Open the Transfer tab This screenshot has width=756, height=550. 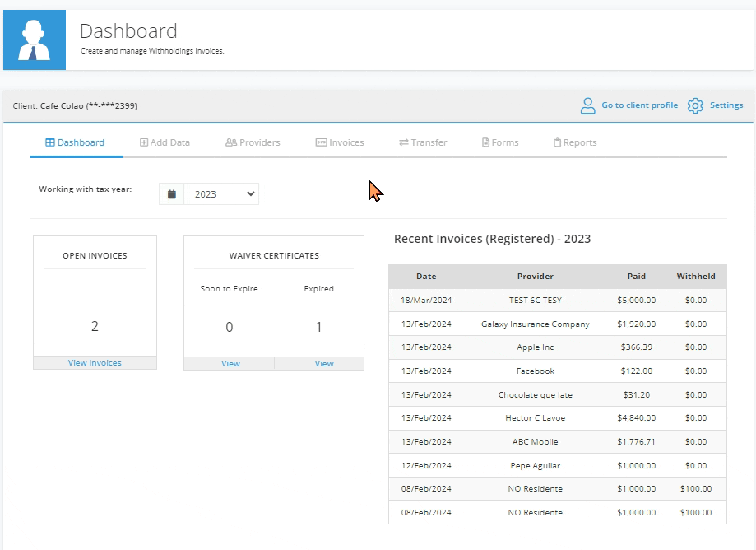(x=423, y=142)
